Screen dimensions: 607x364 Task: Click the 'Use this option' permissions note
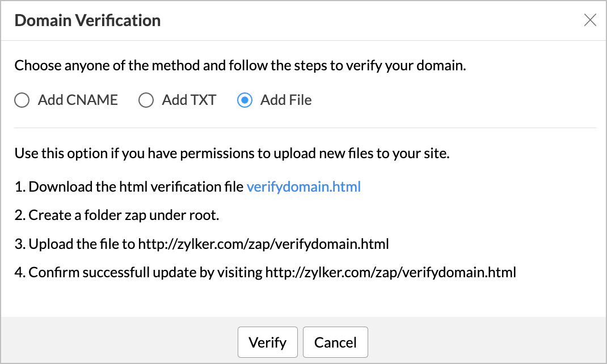(231, 154)
